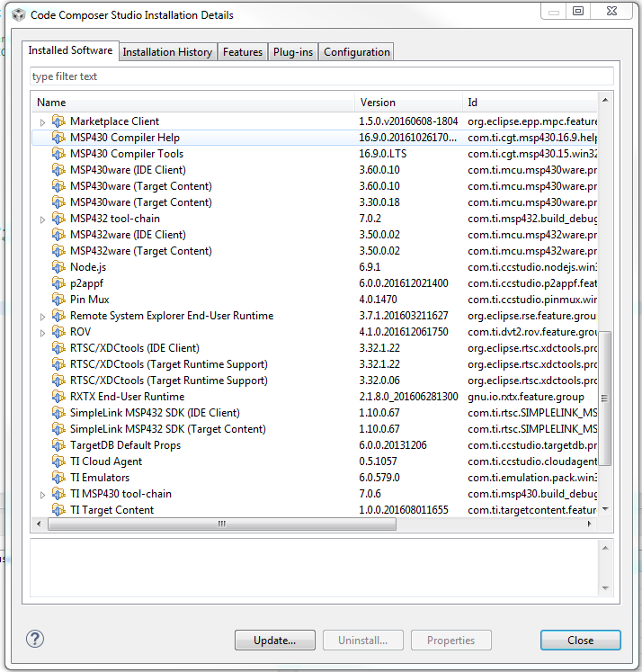
Task: Click version 0.5.1057 cell
Action: coord(379,461)
